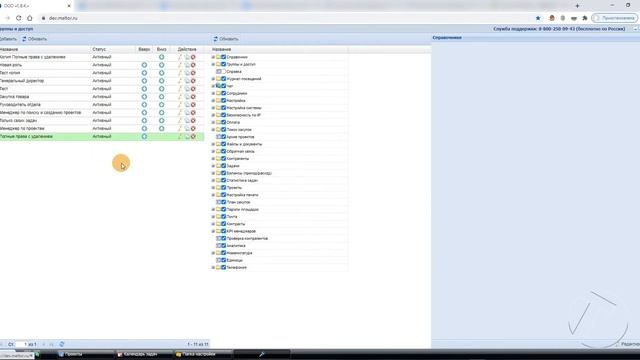640x360 pixels.
Task: Uncheck the 'Журнал посещений' checkbox
Action: pyautogui.click(x=223, y=79)
